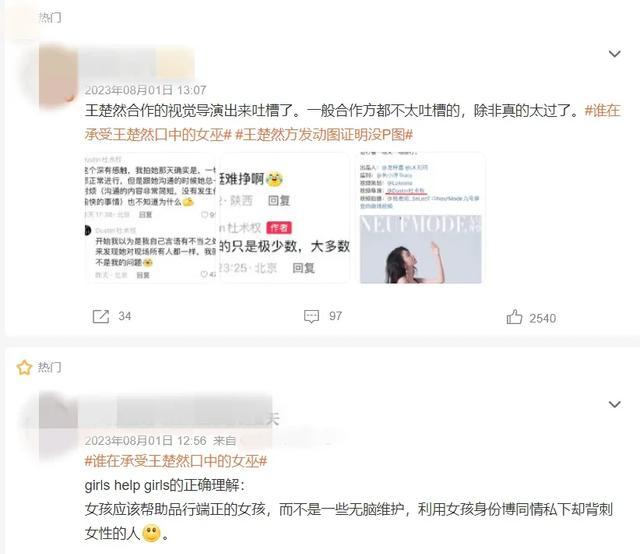Screen dimensions: 640x554
Task: Click second post's blurred username
Action: (x=178, y=412)
